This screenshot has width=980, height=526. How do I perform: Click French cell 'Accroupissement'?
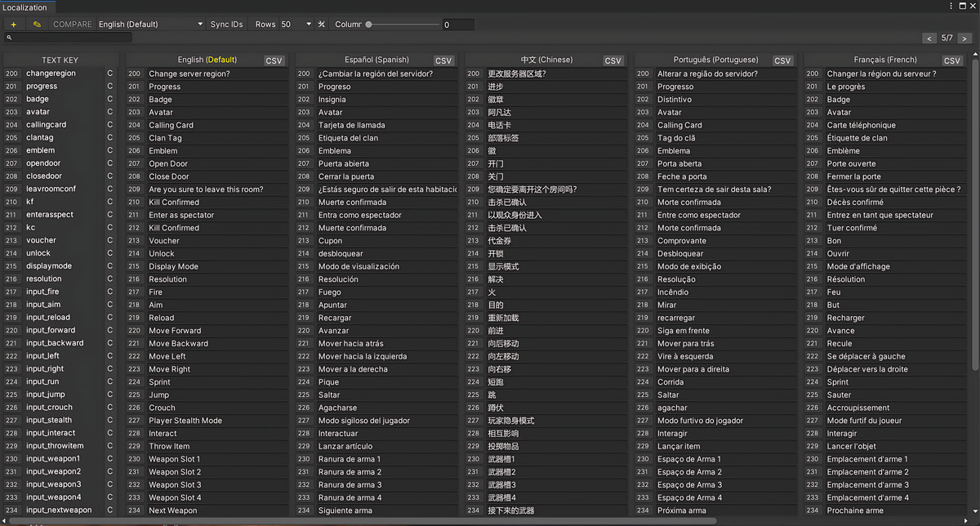[896, 408]
